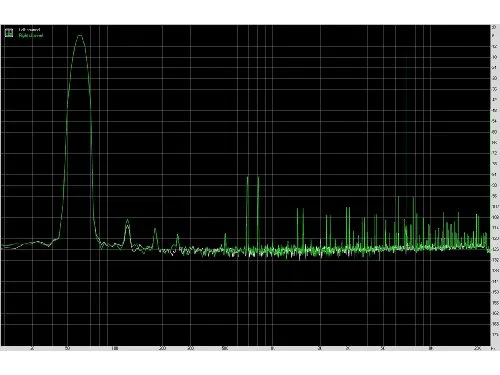Click the 50 label on frequency axis
Screen dimensions: 500x375
click(x=67, y=348)
